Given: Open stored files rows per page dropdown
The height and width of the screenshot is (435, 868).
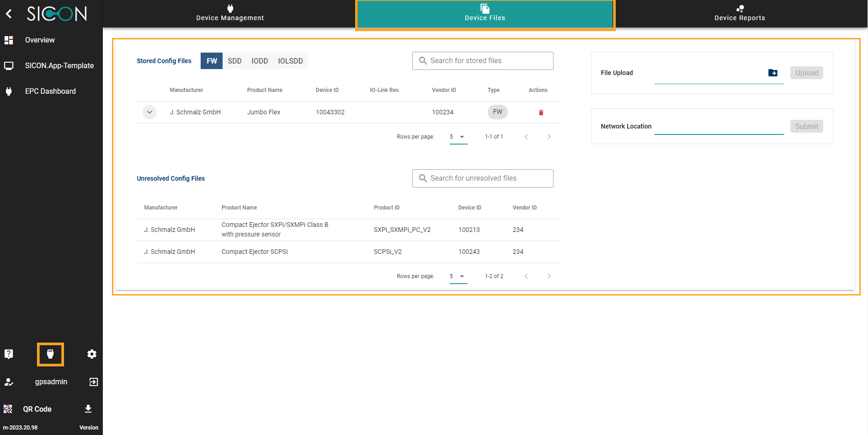Looking at the screenshot, I should (458, 137).
